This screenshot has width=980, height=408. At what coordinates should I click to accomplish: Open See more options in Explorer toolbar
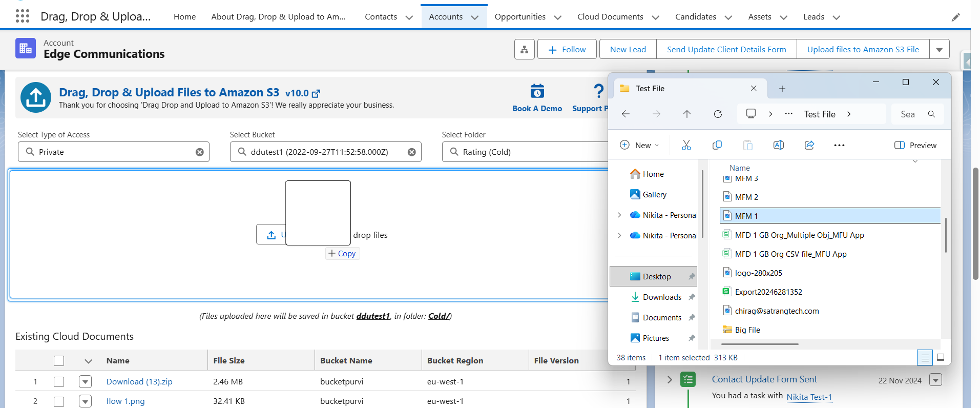coord(839,145)
